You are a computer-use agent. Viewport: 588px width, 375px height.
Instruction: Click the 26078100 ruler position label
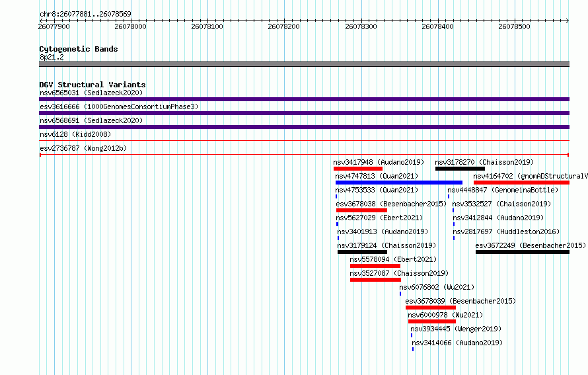(x=207, y=26)
